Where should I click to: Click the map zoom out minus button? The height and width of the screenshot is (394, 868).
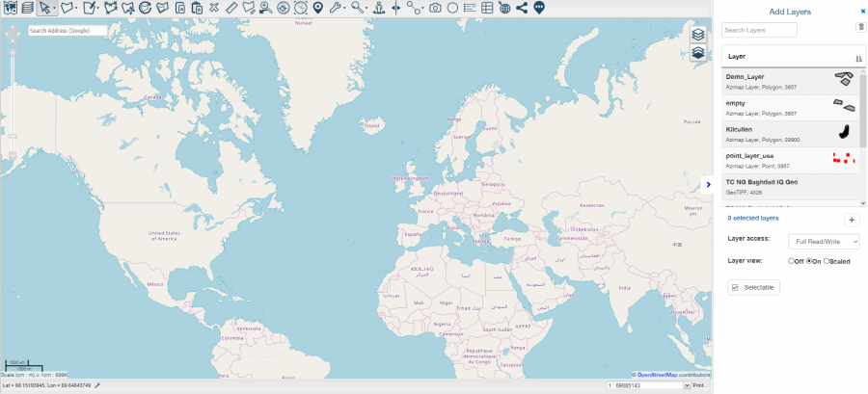(x=13, y=155)
